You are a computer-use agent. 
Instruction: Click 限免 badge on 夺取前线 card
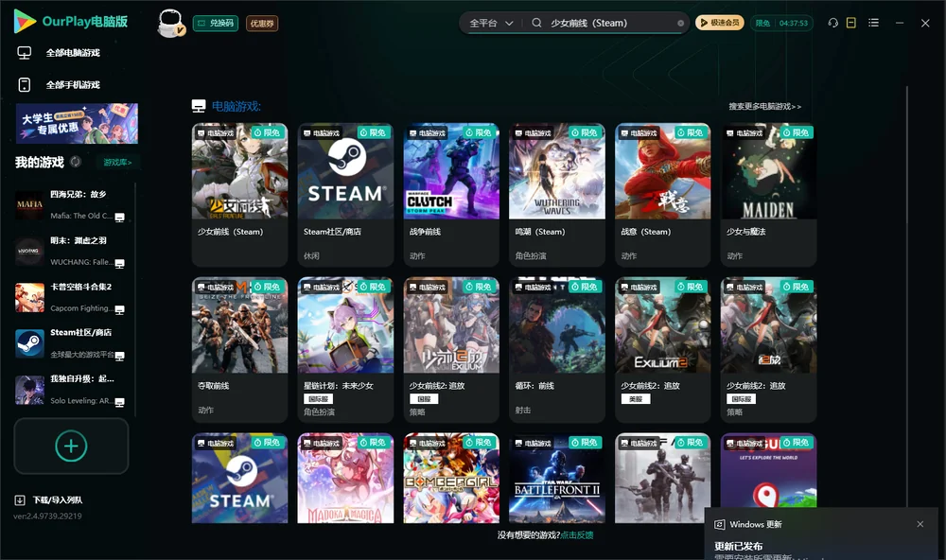(x=268, y=287)
